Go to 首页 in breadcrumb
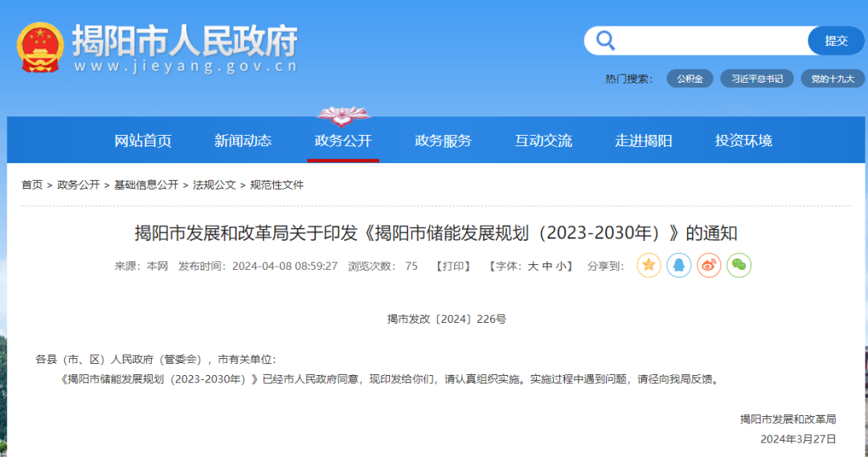 pos(32,185)
